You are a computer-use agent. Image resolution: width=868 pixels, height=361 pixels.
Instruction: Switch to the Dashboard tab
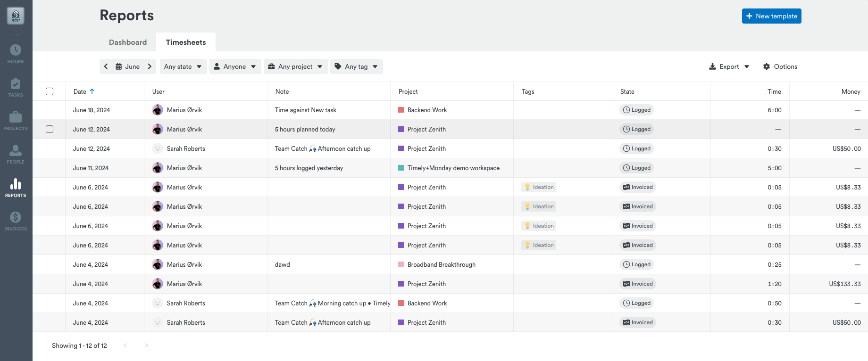(128, 42)
